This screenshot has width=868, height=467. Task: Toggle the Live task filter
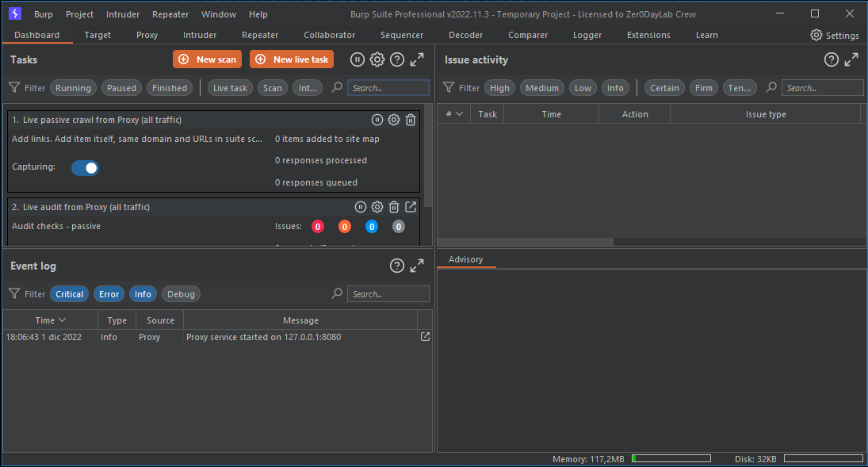(x=231, y=88)
